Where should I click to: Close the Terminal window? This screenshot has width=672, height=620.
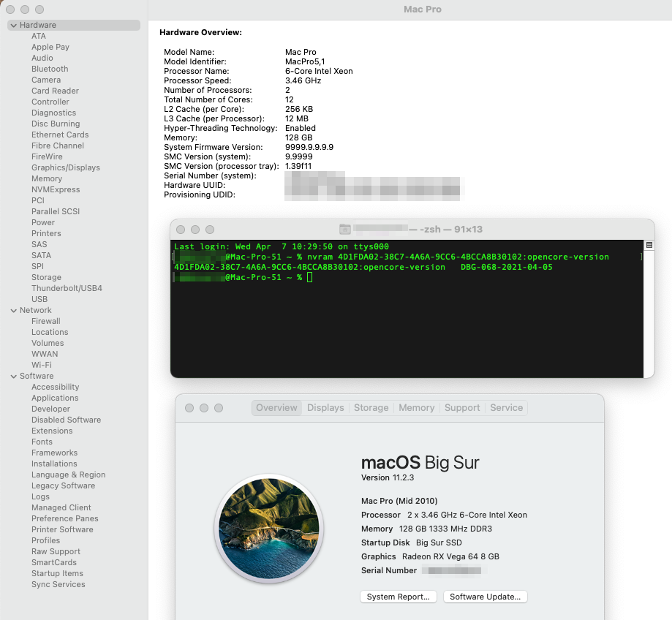[x=181, y=230]
